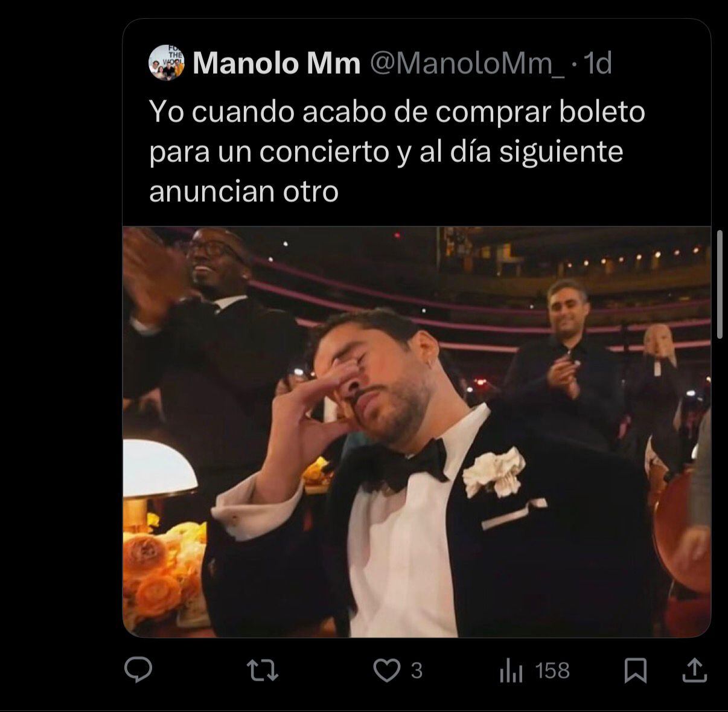Bookmark the tweet using the bookmark icon

click(636, 670)
